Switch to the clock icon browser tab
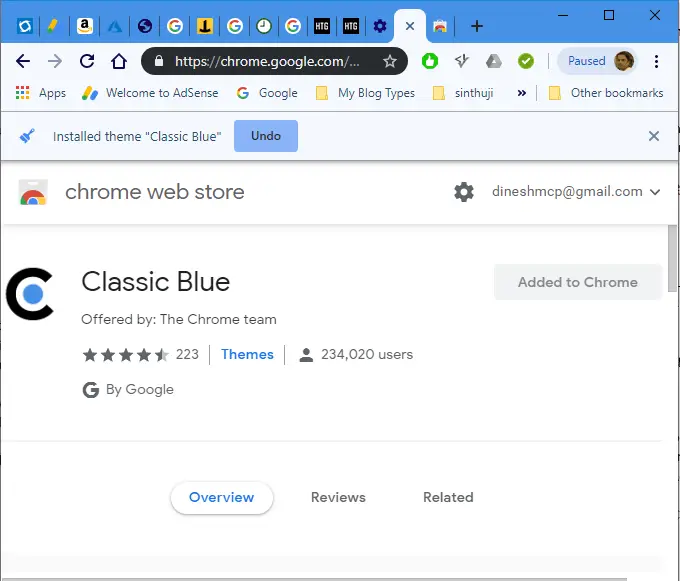Viewport: 680px width, 581px height. pos(263,26)
